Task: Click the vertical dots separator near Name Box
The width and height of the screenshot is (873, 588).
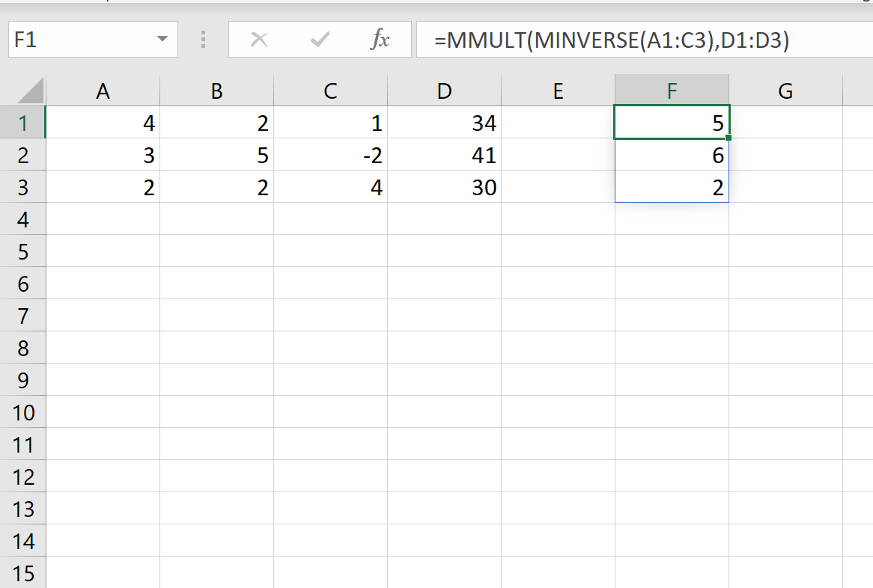Action: coord(202,41)
